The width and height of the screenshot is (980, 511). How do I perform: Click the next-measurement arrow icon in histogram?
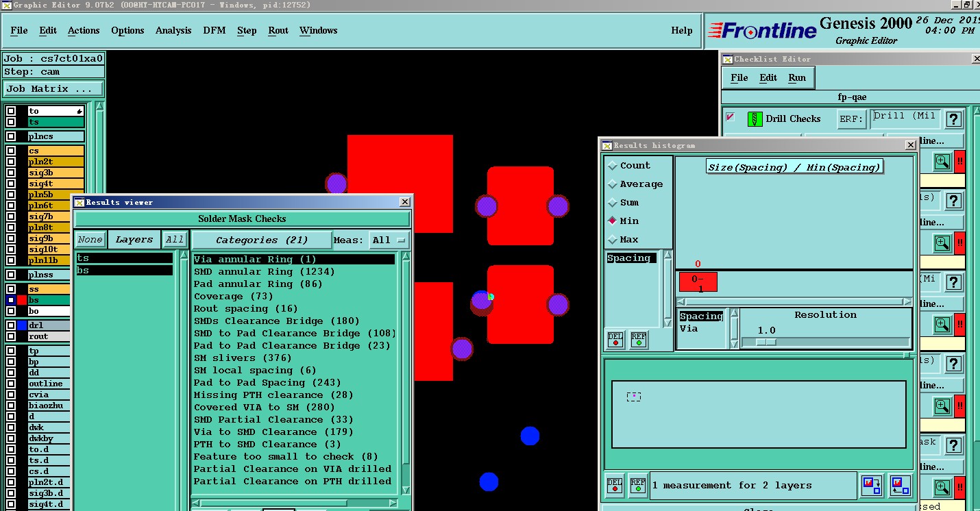coord(872,486)
